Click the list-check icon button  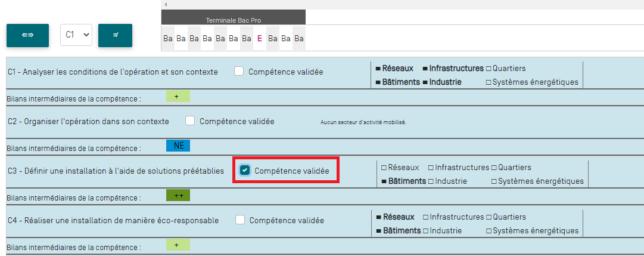pyautogui.click(x=115, y=35)
